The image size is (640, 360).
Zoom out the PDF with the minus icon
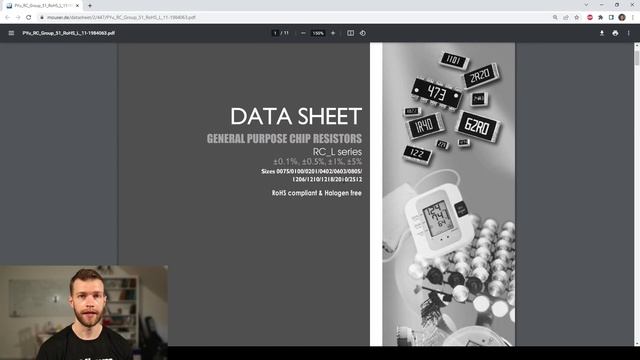tap(303, 33)
